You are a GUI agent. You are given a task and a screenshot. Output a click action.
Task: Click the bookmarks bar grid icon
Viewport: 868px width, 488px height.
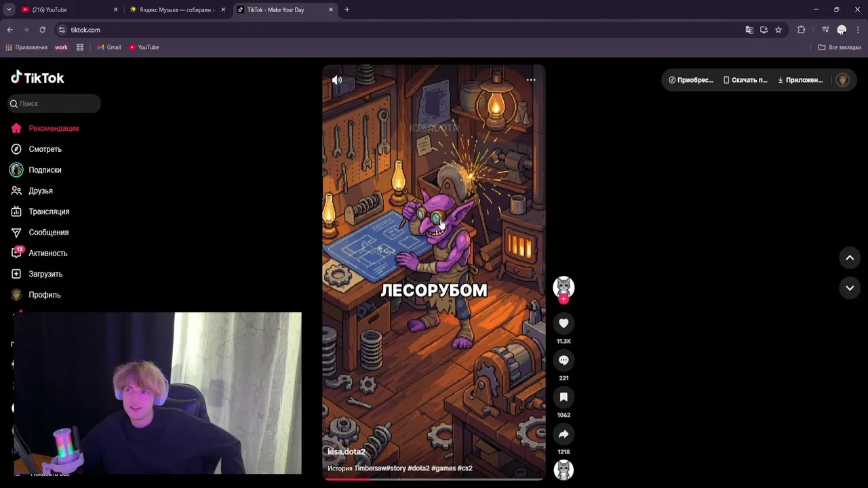80,47
